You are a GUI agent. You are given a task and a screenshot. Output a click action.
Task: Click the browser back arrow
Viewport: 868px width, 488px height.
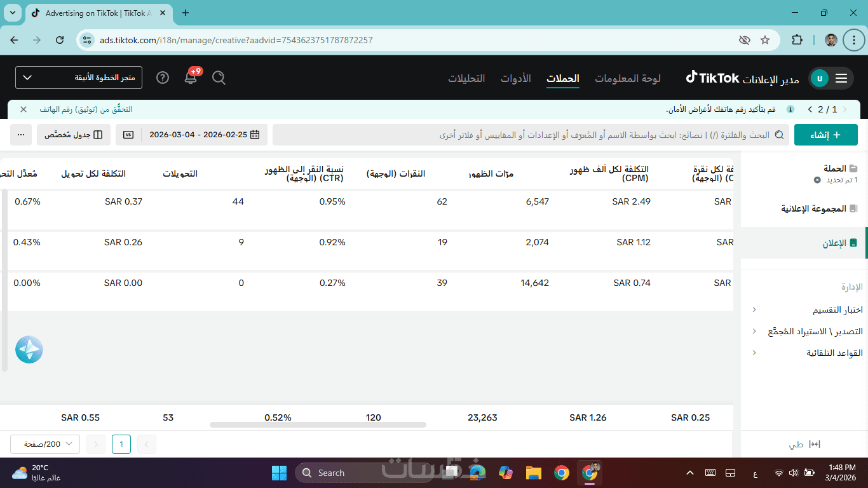14,40
